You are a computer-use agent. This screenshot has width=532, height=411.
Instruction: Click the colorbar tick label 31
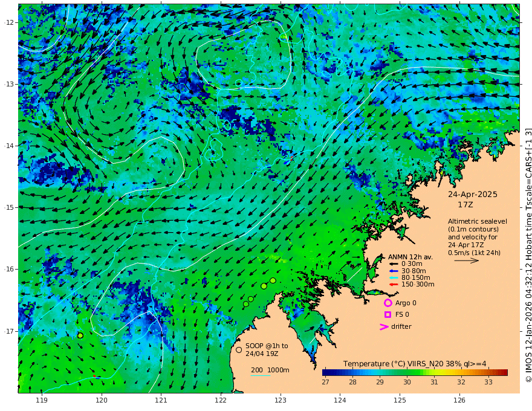pyautogui.click(x=434, y=382)
